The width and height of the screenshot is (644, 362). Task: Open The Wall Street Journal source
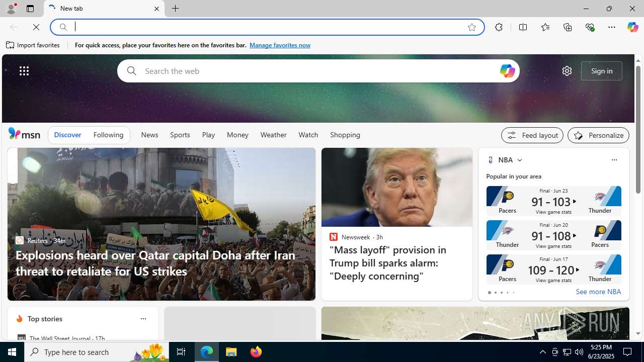point(60,338)
